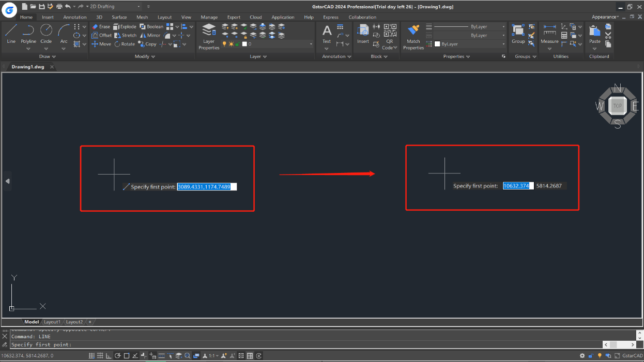644x362 pixels.
Task: Toggle the layer lightbulb on/off state
Action: (x=224, y=44)
